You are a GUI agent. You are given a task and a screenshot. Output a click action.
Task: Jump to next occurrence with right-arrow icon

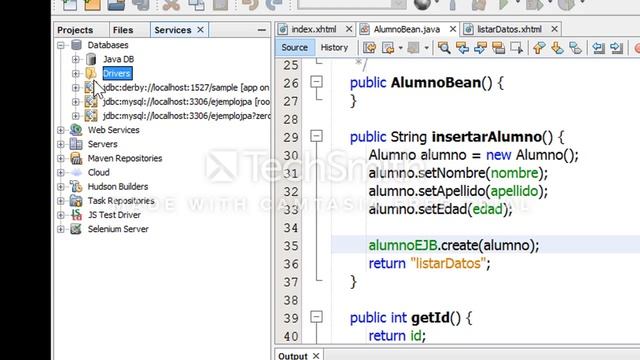[480, 48]
